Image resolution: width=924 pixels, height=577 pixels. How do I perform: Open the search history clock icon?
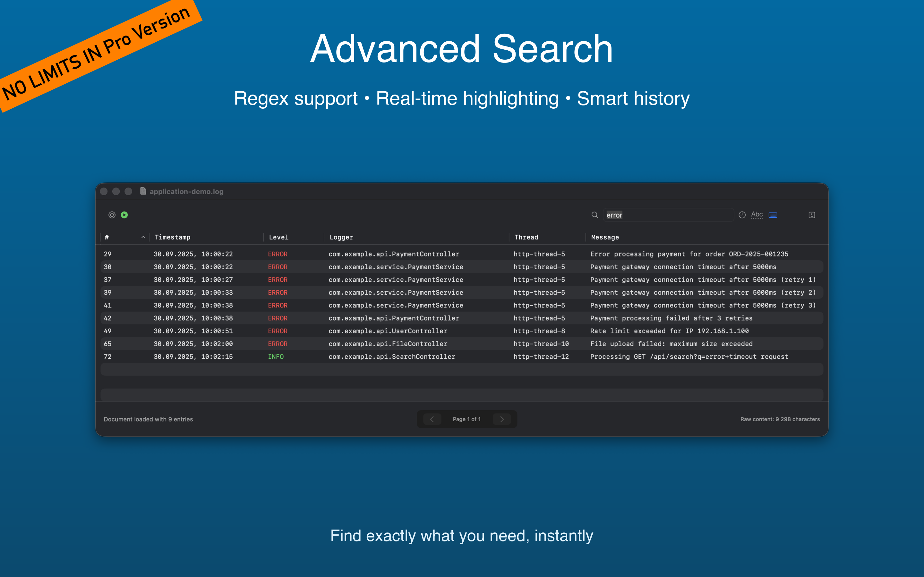tap(742, 215)
